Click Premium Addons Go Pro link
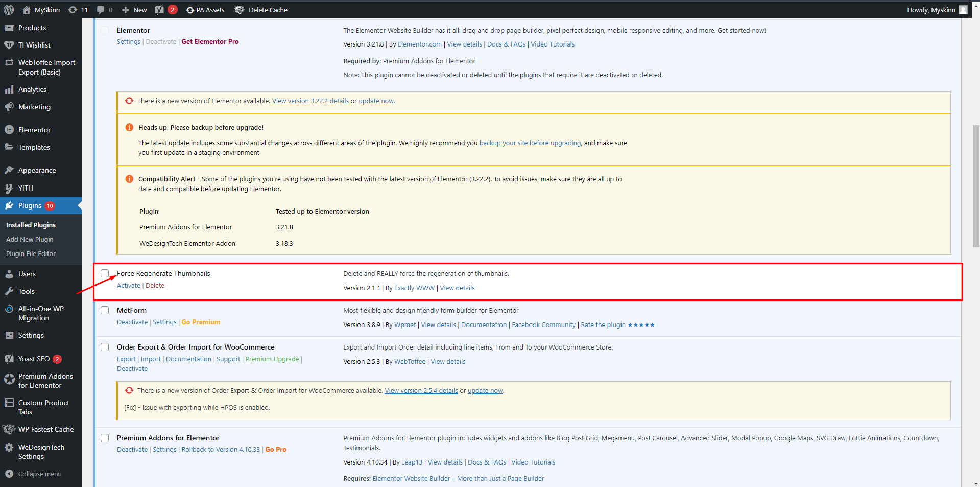Image resolution: width=980 pixels, height=487 pixels. [x=276, y=450]
